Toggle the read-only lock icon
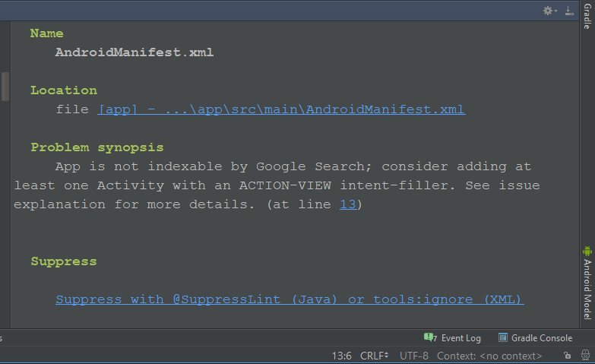The image size is (595, 364). tap(568, 356)
